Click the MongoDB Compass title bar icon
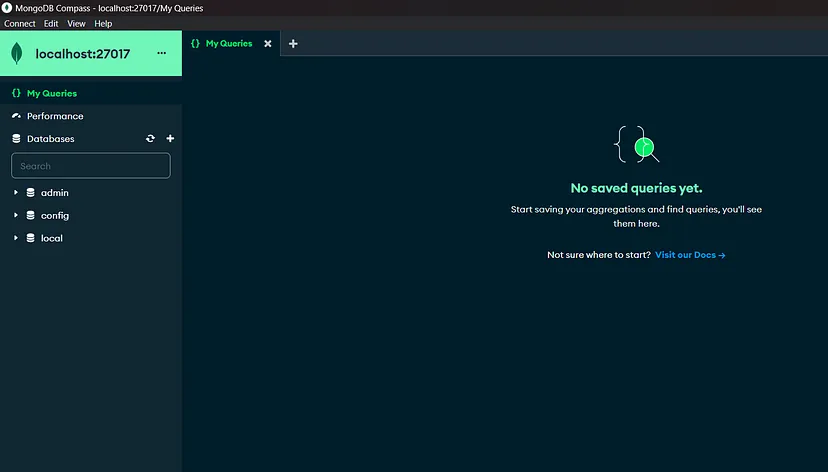 7,8
